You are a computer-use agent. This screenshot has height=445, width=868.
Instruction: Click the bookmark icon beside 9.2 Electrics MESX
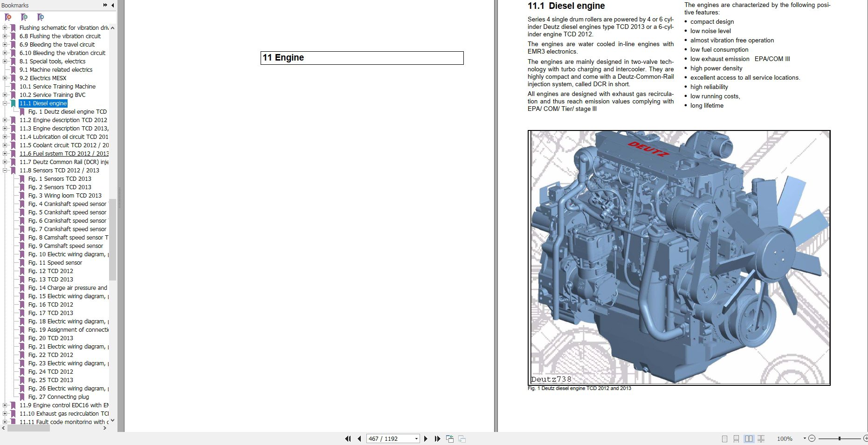tap(13, 78)
